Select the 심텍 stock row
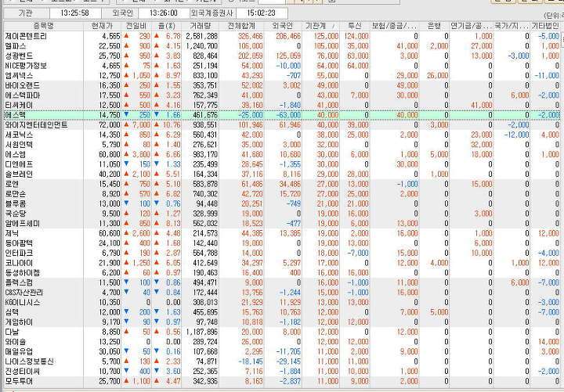This screenshot has width=564, height=392. click(282, 312)
